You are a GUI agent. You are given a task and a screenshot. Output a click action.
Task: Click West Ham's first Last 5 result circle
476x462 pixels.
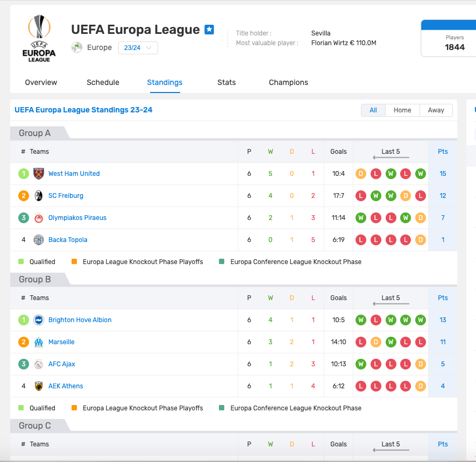361,174
